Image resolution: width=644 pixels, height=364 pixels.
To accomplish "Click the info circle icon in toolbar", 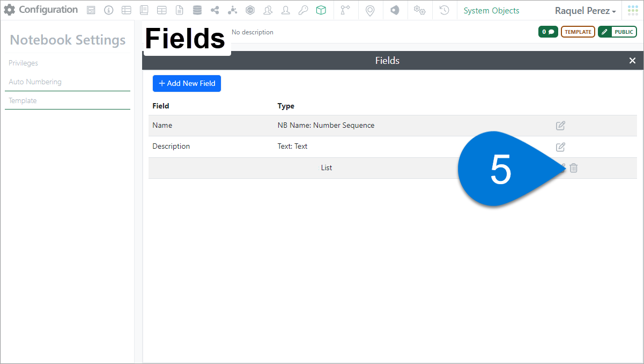I will (x=109, y=10).
